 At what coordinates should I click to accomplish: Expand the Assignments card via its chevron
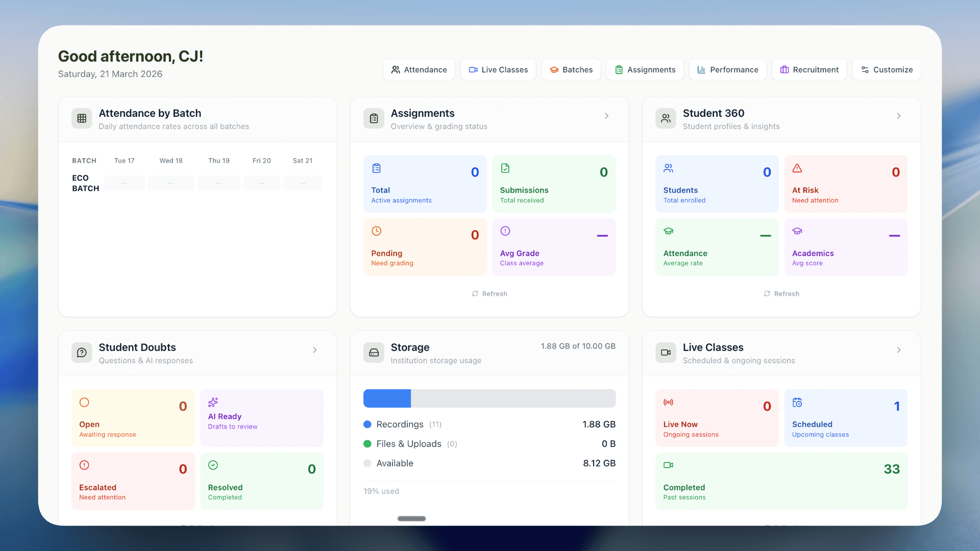[x=606, y=116]
